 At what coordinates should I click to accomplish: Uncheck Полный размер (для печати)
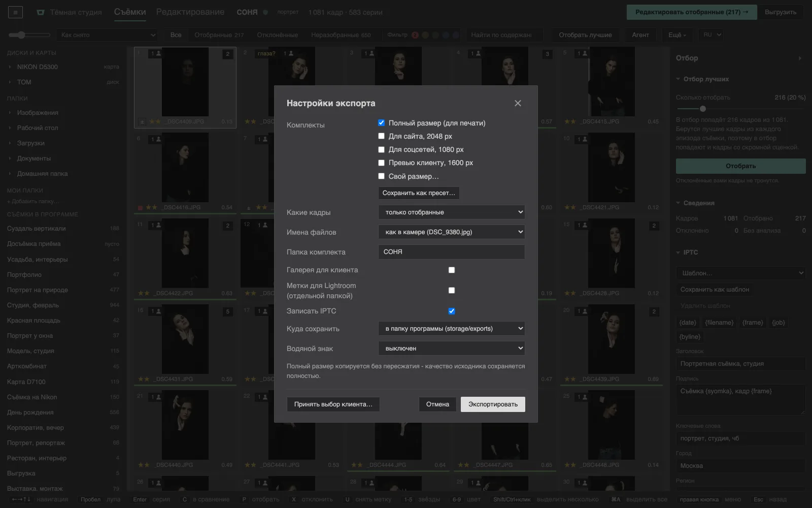pos(381,123)
